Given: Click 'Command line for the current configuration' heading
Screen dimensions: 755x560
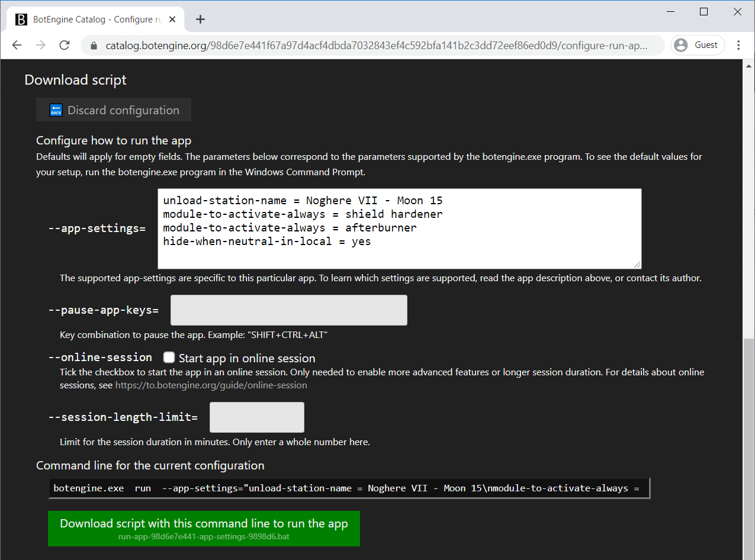Looking at the screenshot, I should point(150,465).
